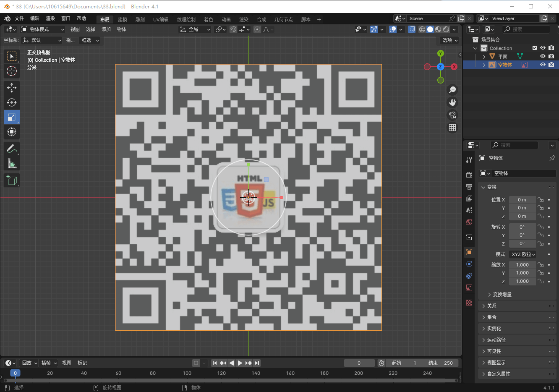Toggle proportional editing button
The width and height of the screenshot is (559, 392).
(257, 29)
